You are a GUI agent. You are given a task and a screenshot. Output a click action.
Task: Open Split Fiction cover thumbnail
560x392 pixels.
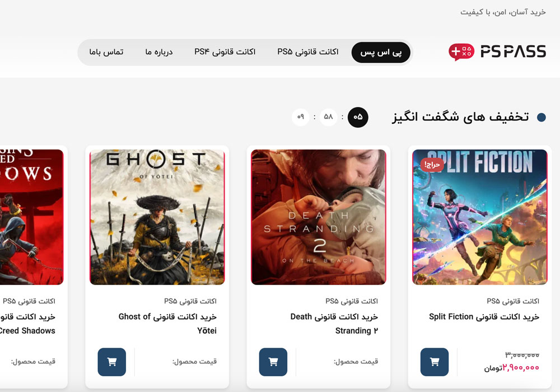[480, 217]
